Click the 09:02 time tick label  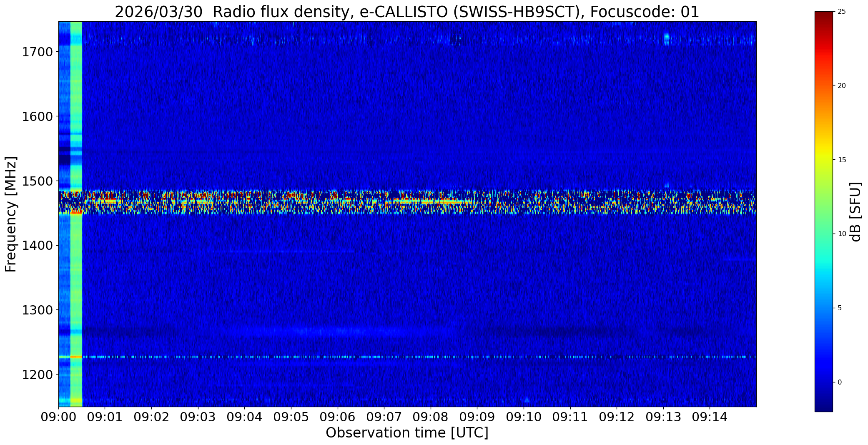151,417
